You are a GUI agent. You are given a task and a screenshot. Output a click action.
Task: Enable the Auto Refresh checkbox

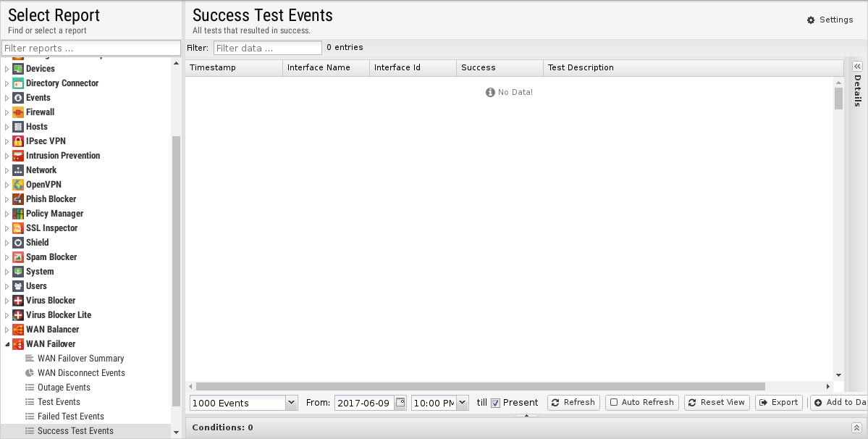[x=613, y=403]
